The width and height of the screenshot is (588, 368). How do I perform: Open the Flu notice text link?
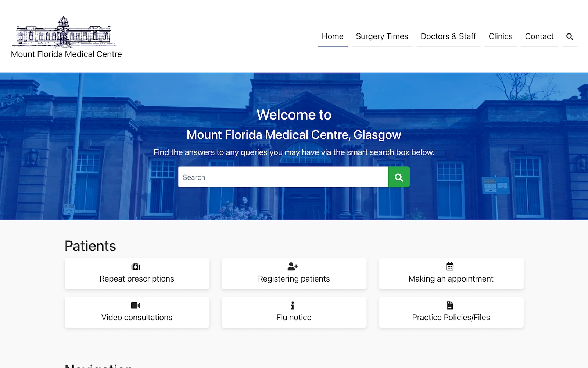point(294,318)
